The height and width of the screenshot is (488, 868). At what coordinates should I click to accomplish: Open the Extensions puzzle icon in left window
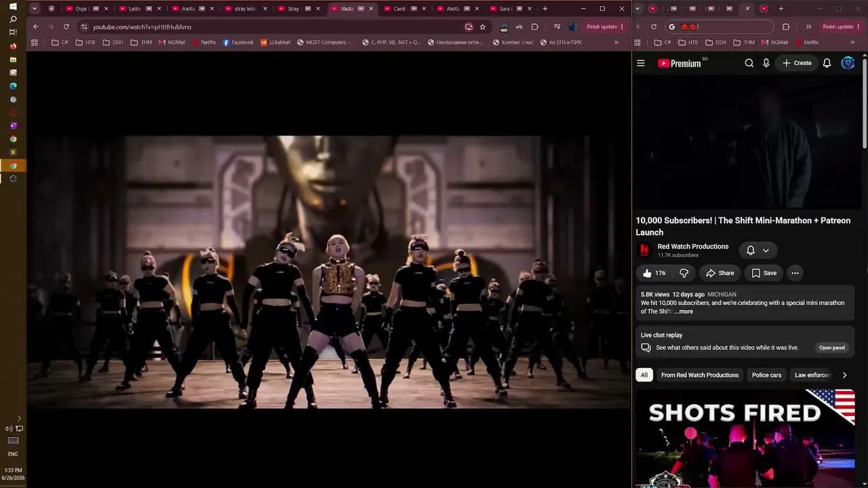534,26
